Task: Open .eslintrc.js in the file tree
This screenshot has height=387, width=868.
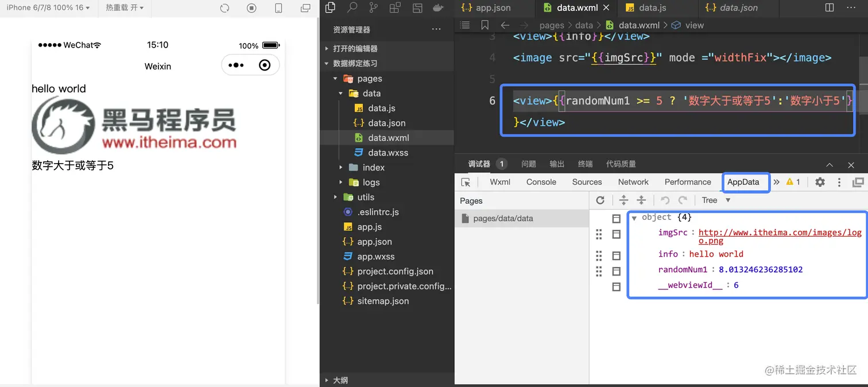Action: pos(378,212)
